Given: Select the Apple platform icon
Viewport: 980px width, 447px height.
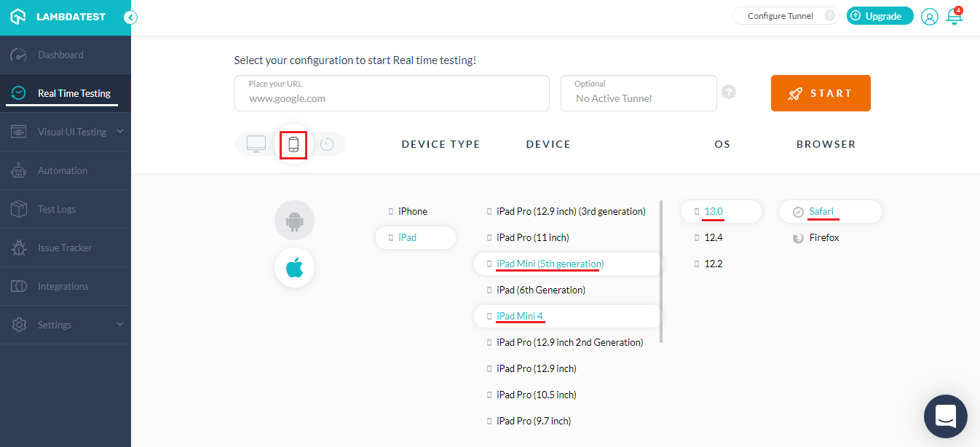Looking at the screenshot, I should (294, 267).
